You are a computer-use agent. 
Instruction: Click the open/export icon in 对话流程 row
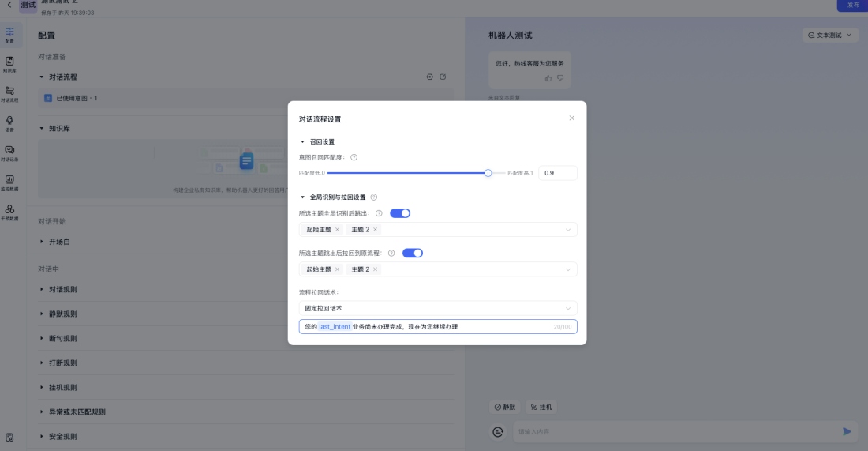pos(443,77)
